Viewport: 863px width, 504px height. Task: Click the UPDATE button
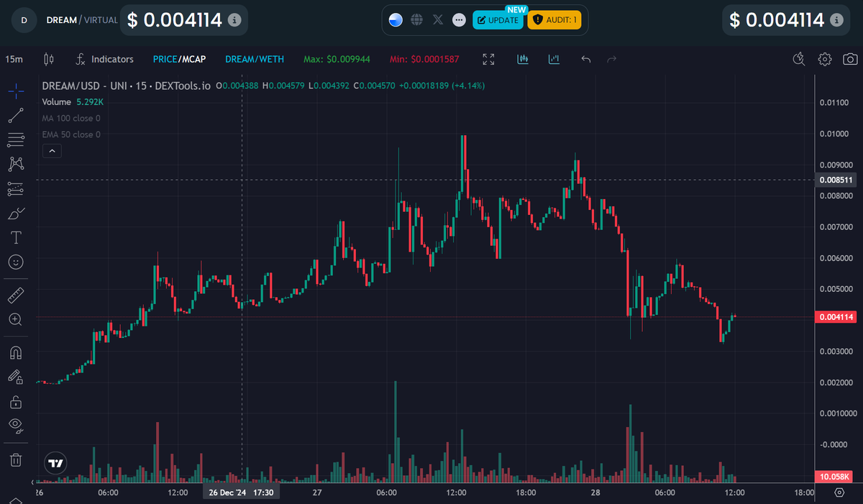(x=498, y=20)
